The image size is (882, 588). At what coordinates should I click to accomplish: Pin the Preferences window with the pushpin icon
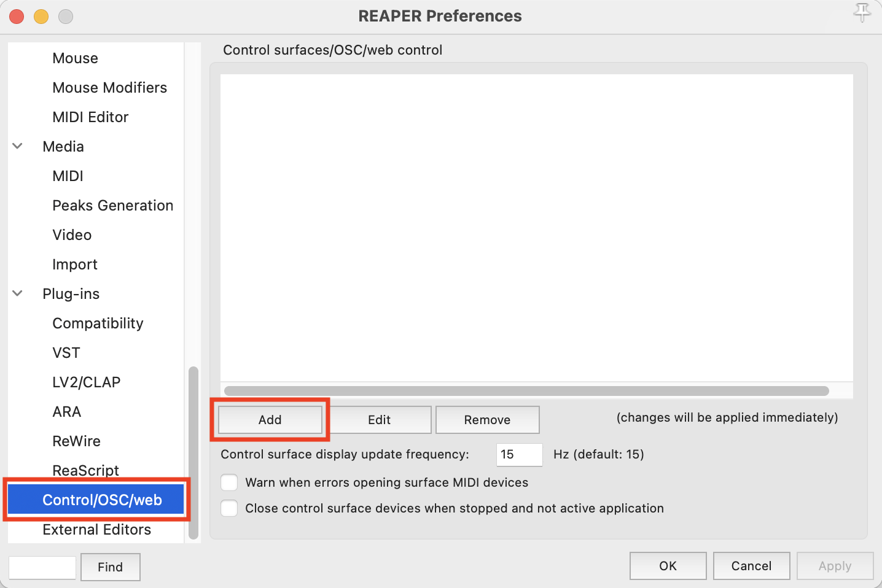click(x=862, y=12)
